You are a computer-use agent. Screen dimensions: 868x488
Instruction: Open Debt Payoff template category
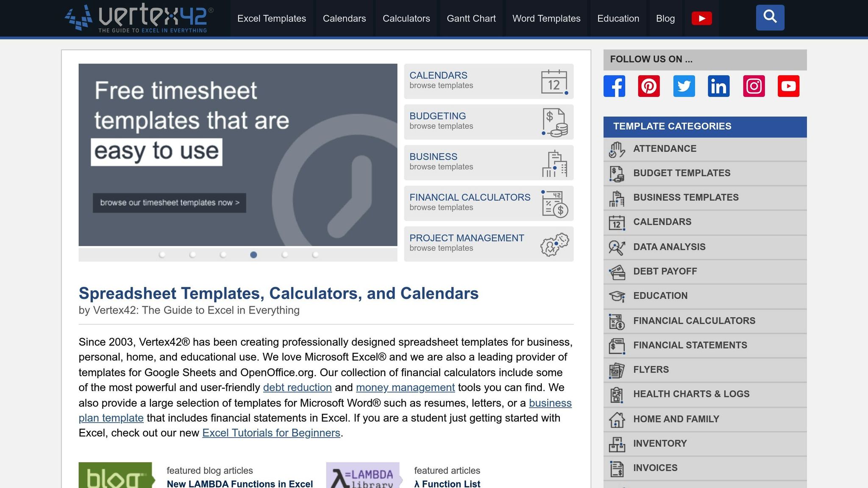coord(665,272)
